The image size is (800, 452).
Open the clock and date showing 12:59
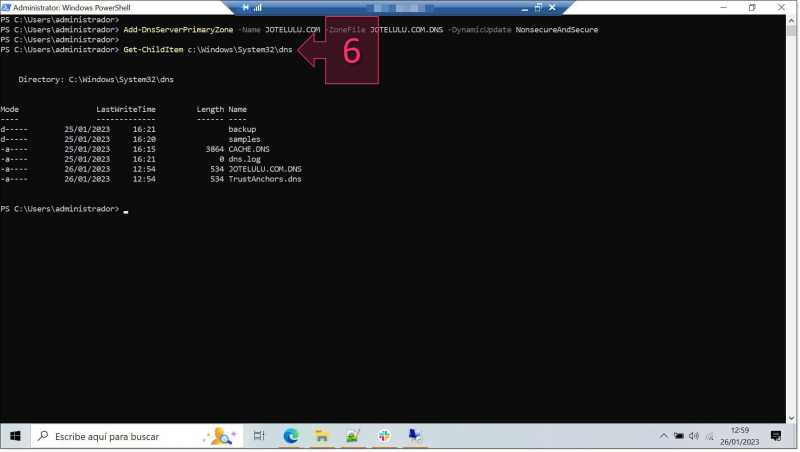tap(739, 436)
